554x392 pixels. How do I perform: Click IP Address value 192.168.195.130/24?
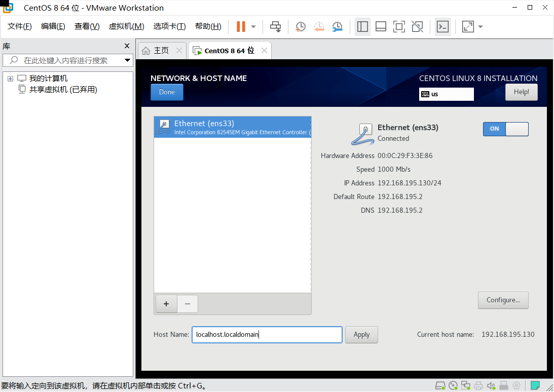point(410,183)
